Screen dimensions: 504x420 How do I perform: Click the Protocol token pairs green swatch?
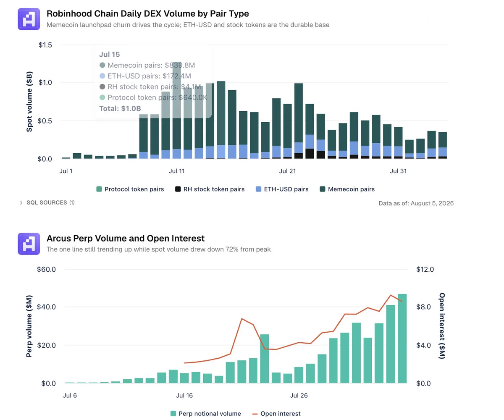pos(99,189)
